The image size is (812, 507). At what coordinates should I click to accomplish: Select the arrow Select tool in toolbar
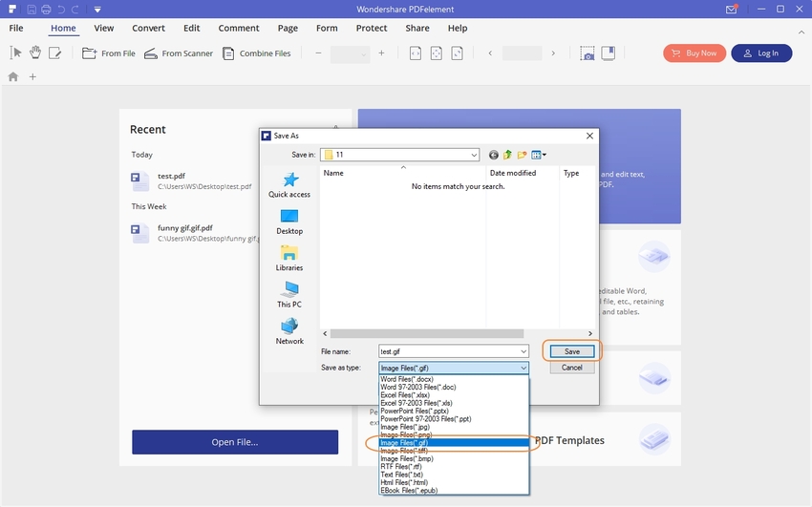point(15,53)
